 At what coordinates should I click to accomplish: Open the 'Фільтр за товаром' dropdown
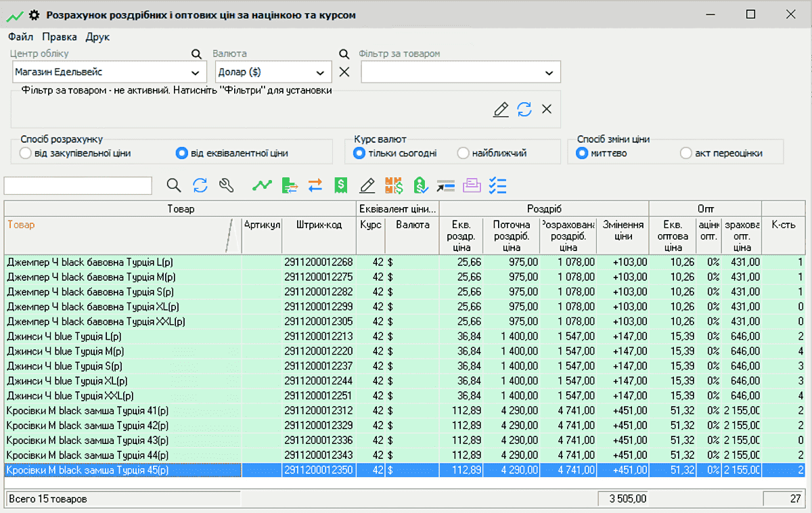tap(549, 72)
